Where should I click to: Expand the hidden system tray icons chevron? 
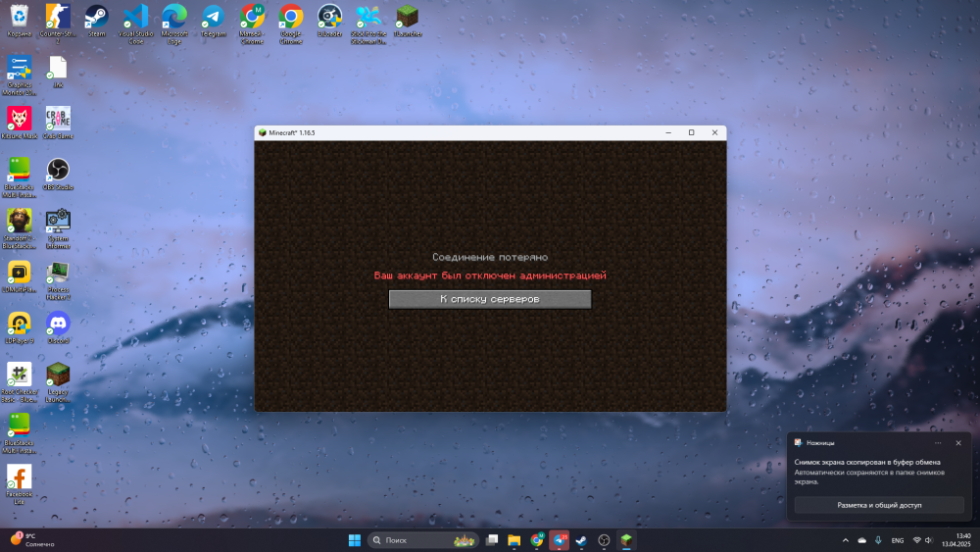pos(845,540)
